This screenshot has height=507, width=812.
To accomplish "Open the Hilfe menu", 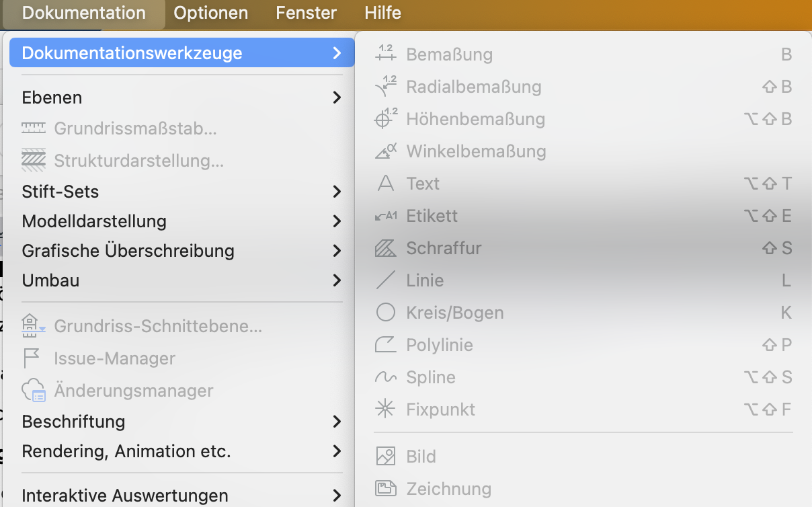I will tap(382, 13).
